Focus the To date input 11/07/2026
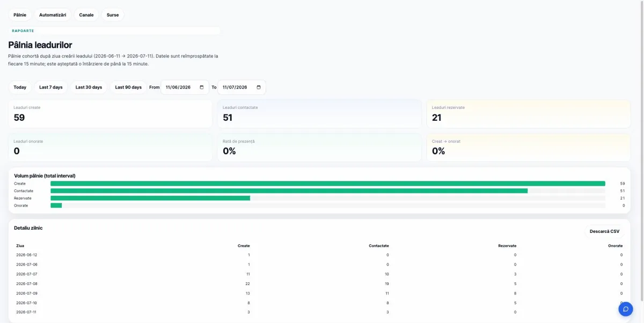The image size is (644, 323). 241,87
